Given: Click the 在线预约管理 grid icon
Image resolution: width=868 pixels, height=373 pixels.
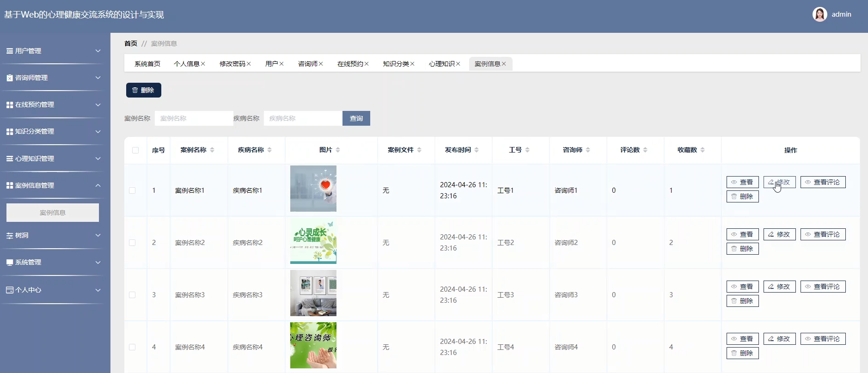Looking at the screenshot, I should coord(9,105).
